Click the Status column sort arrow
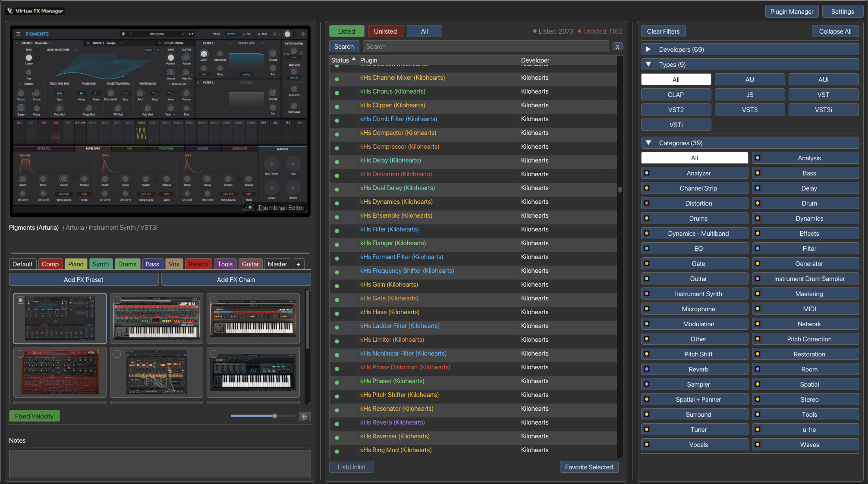This screenshot has width=868, height=484. [354, 59]
